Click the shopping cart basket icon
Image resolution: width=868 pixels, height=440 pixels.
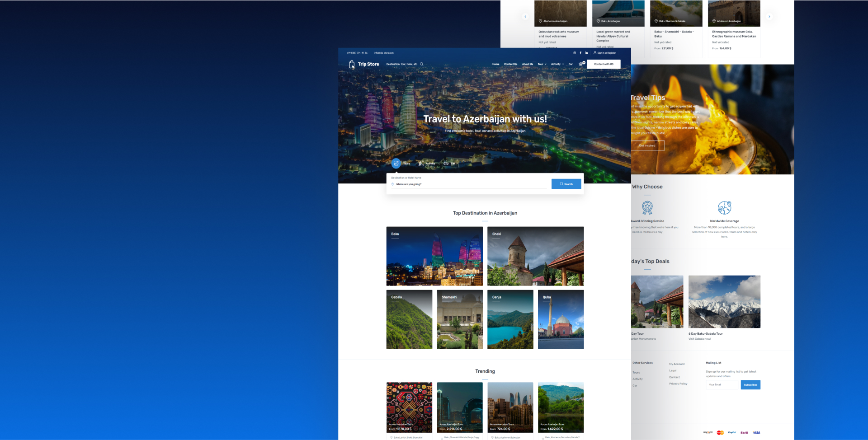point(581,64)
